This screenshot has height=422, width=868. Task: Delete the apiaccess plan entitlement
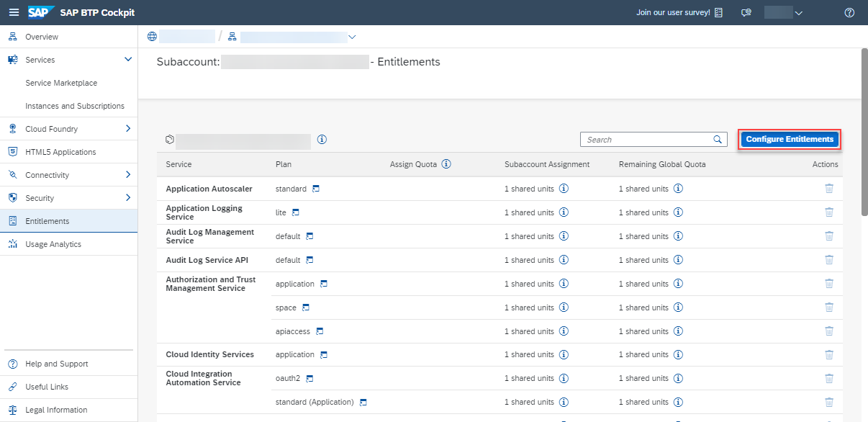(829, 331)
